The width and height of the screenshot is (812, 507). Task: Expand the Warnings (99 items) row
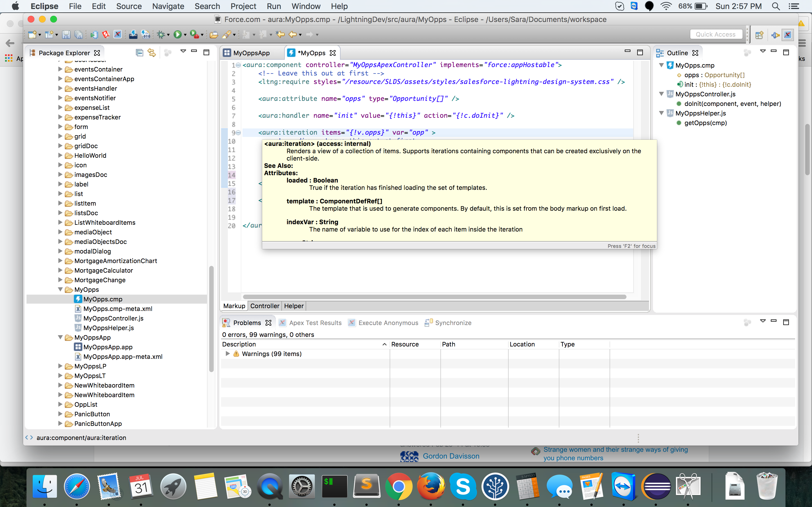[228, 354]
